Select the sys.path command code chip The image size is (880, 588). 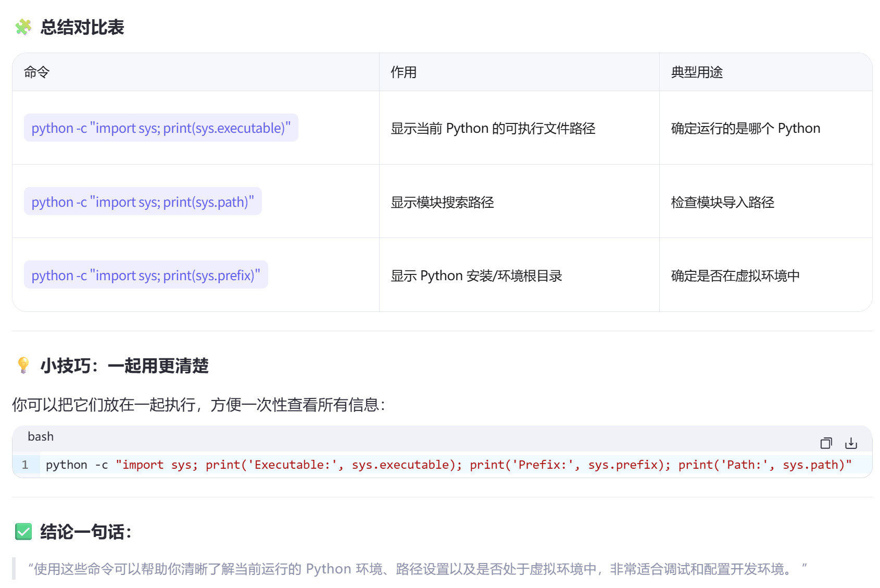(143, 202)
